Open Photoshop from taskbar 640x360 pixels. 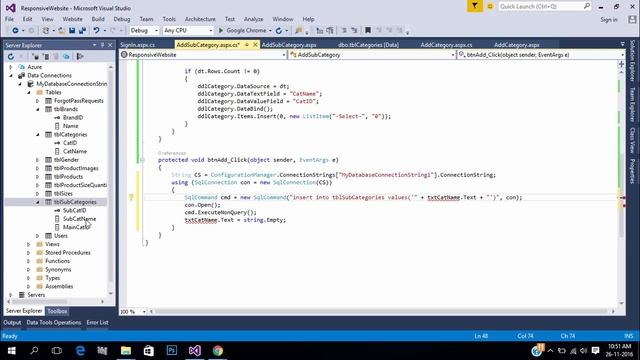coord(172,351)
